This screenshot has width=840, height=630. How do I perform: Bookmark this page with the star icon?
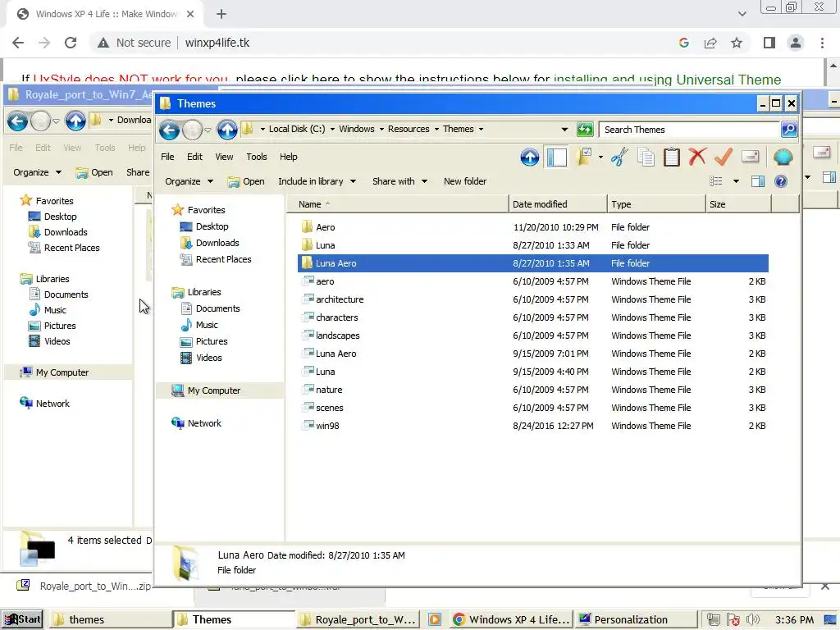pyautogui.click(x=737, y=43)
